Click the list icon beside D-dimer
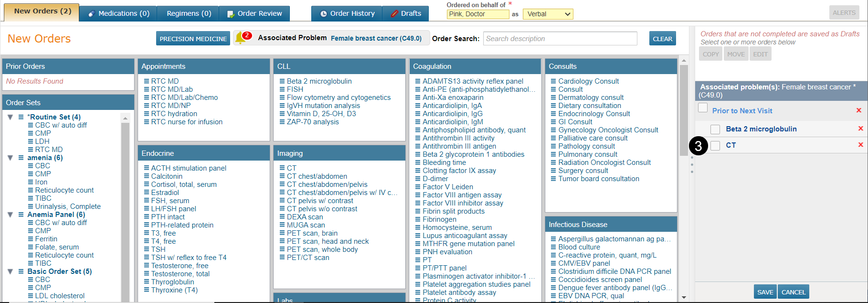The width and height of the screenshot is (868, 303). pos(418,179)
